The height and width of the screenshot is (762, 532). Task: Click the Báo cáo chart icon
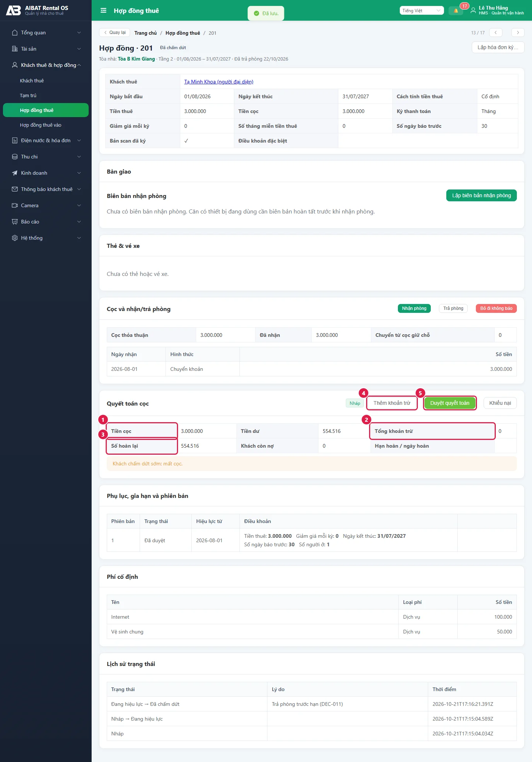click(15, 222)
